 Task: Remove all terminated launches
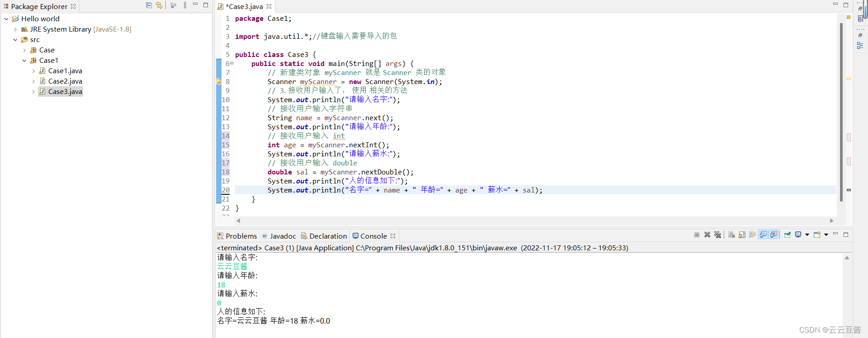coord(717,235)
